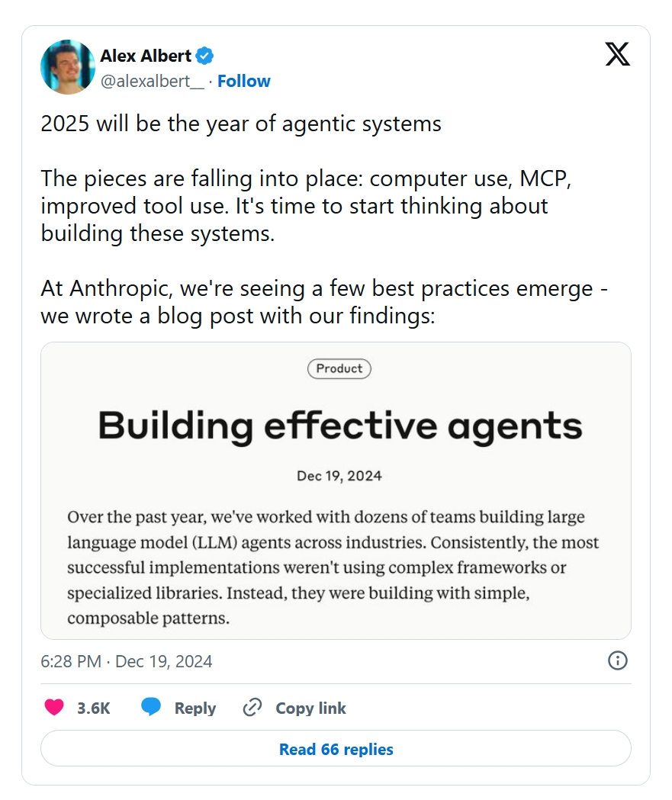Click the blue verified badge
The width and height of the screenshot is (672, 800).
205,56
